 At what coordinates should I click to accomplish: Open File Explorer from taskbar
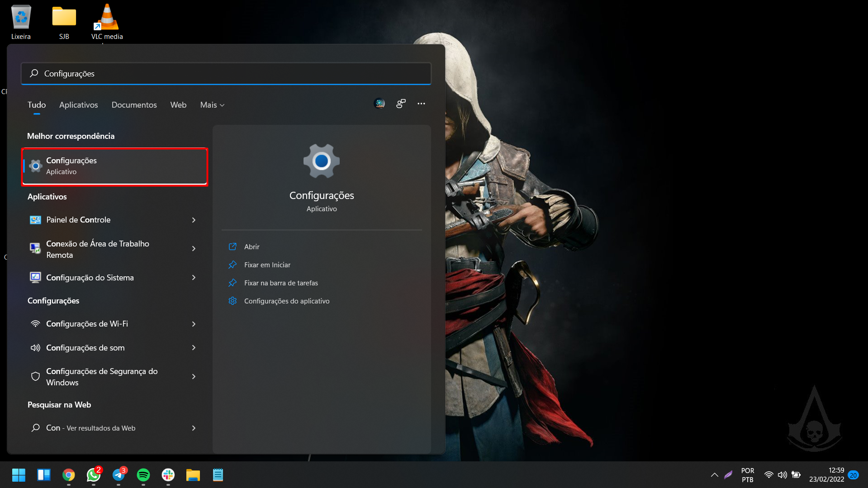click(193, 475)
